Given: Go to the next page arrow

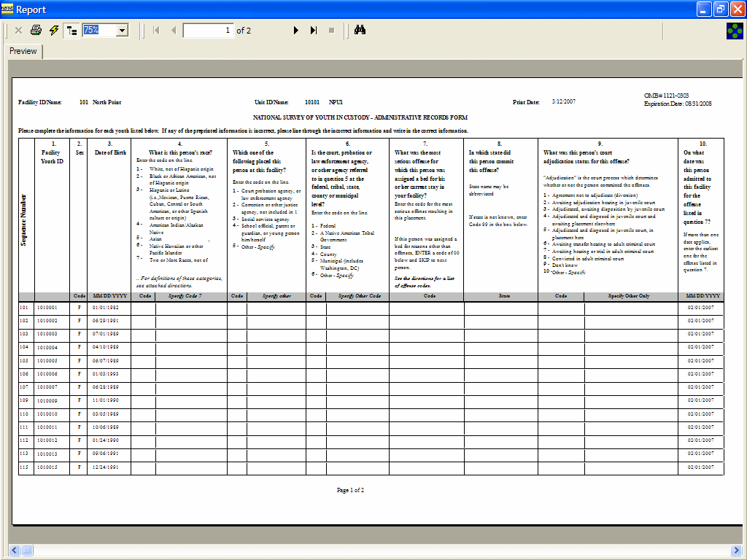Looking at the screenshot, I should [x=296, y=31].
